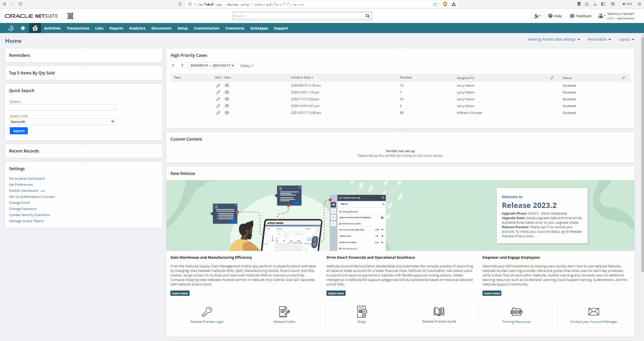View case 34 with eye icon

coord(227,99)
